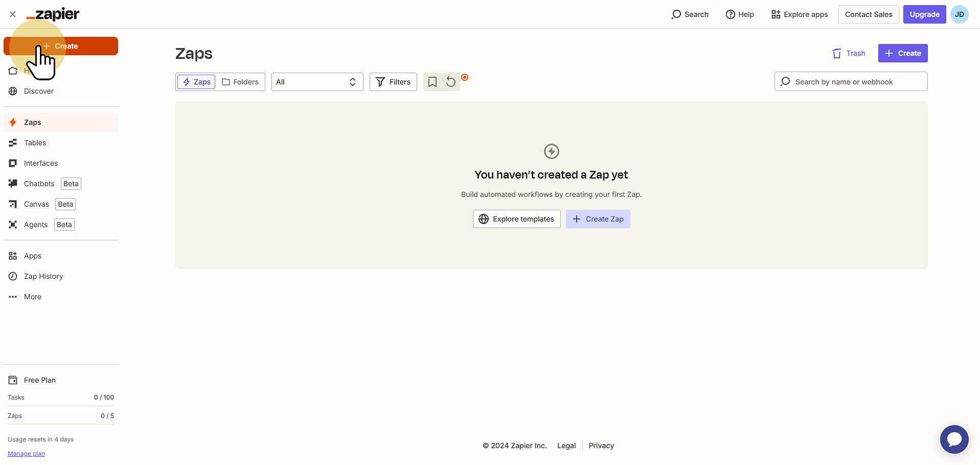Open the Trash
This screenshot has width=980, height=465.
(849, 53)
